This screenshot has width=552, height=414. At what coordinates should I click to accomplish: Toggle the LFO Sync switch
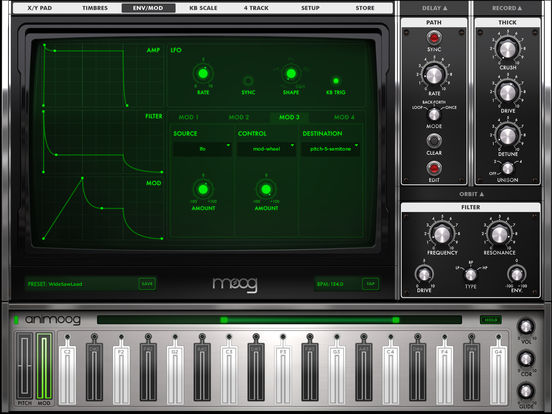tap(248, 81)
